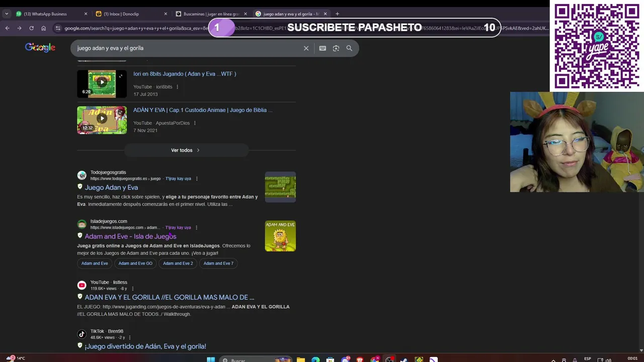Close the Buscaminas tab
This screenshot has height=362, width=644.
pyautogui.click(x=246, y=14)
